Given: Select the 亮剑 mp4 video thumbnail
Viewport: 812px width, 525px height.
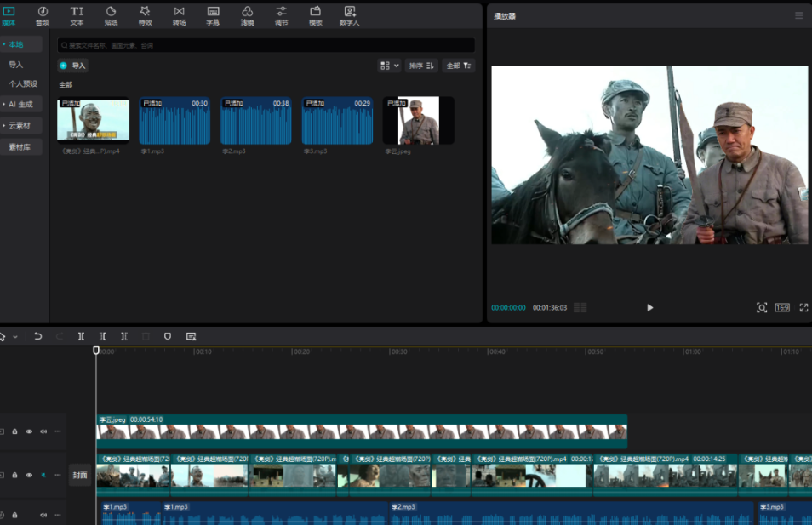Looking at the screenshot, I should point(94,120).
